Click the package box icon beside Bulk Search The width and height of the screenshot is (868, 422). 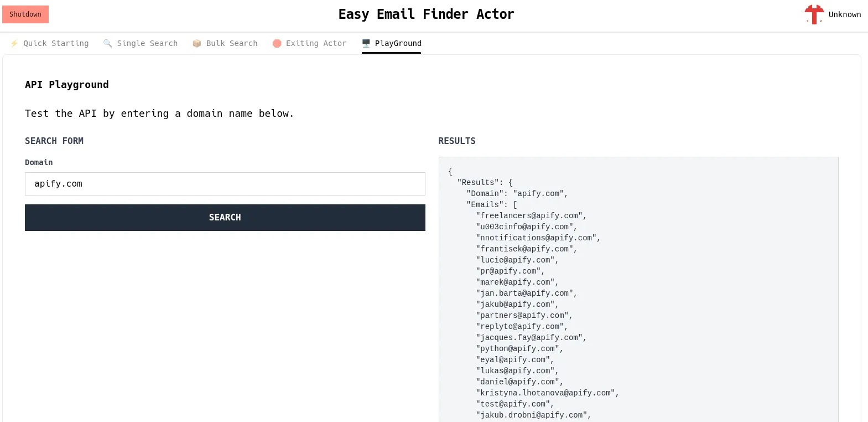tap(196, 43)
